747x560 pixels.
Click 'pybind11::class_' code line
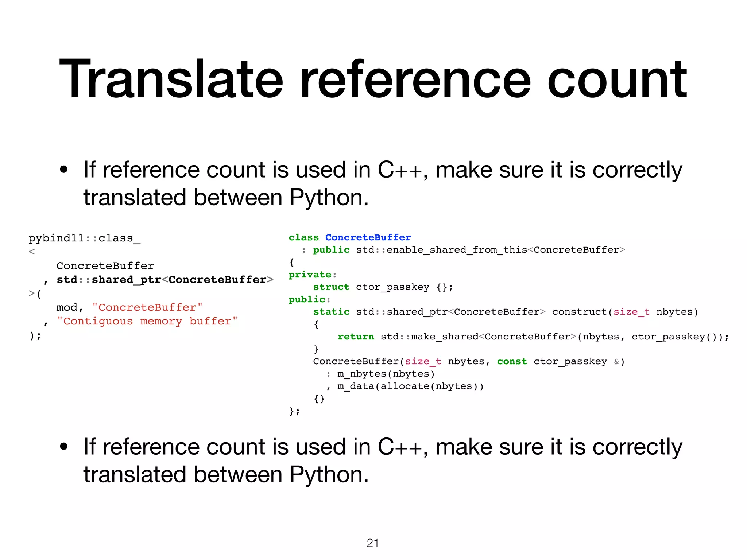(84, 238)
